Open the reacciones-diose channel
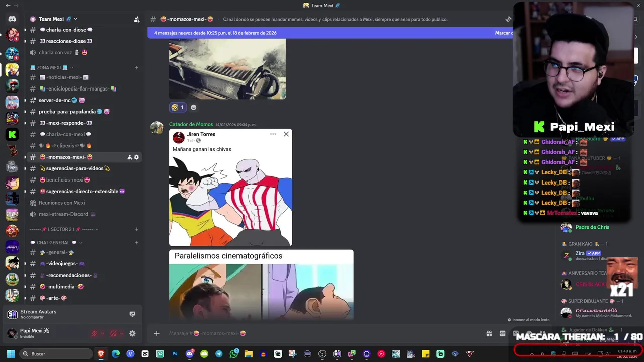 [84, 41]
